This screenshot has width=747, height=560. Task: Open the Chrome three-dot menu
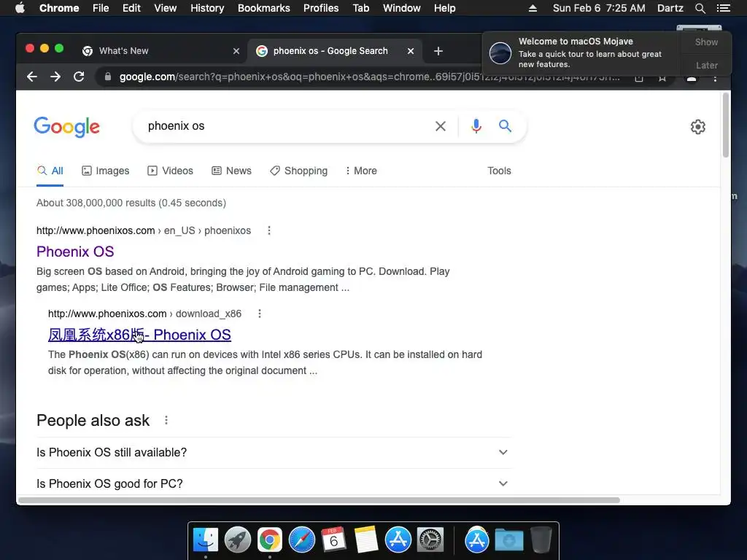(715, 79)
